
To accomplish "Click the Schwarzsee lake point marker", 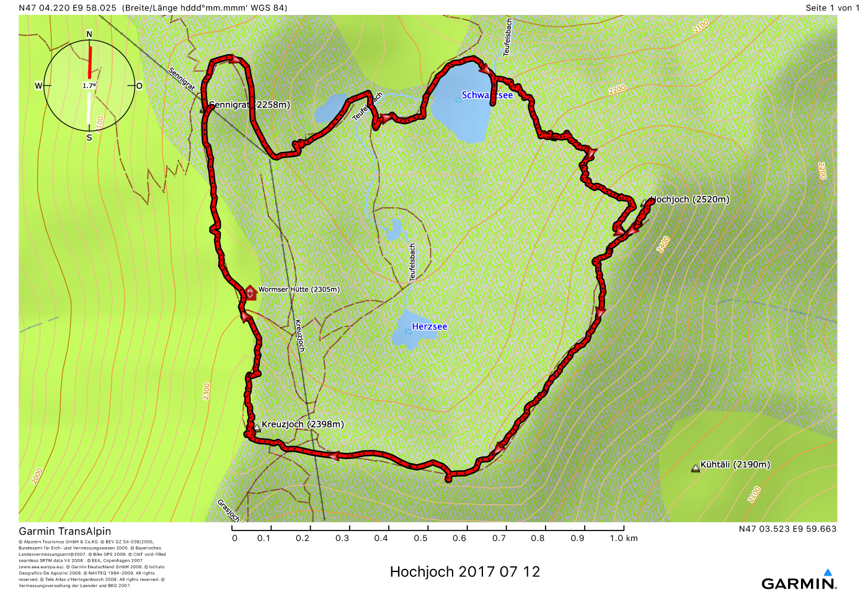I will [458, 99].
